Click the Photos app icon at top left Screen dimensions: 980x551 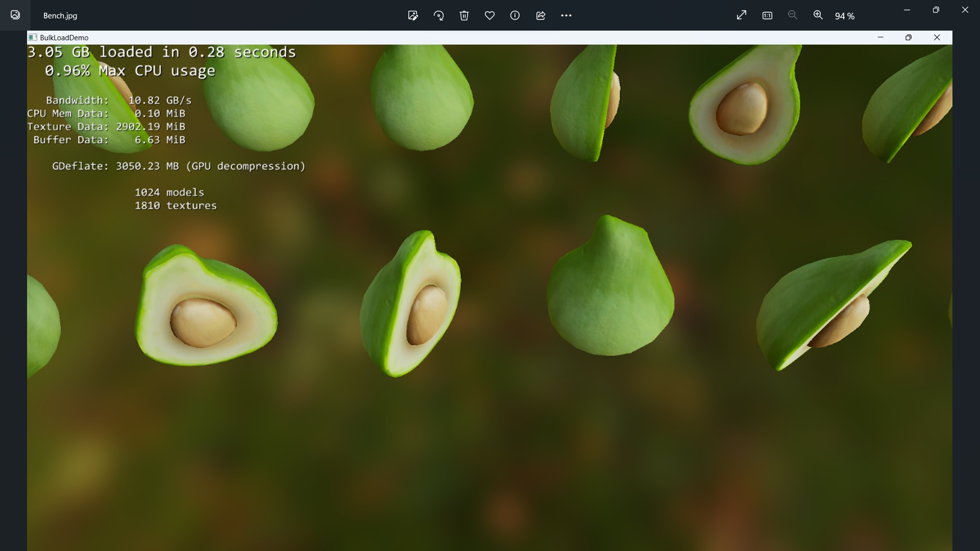[15, 15]
